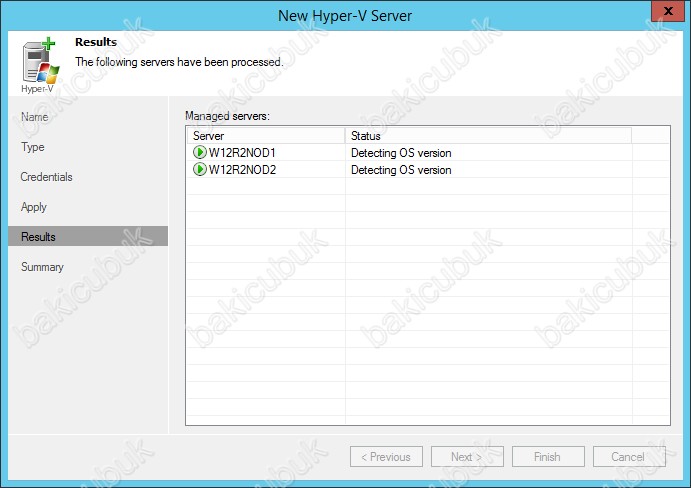Click 'The following servers have been processed' text

[179, 62]
